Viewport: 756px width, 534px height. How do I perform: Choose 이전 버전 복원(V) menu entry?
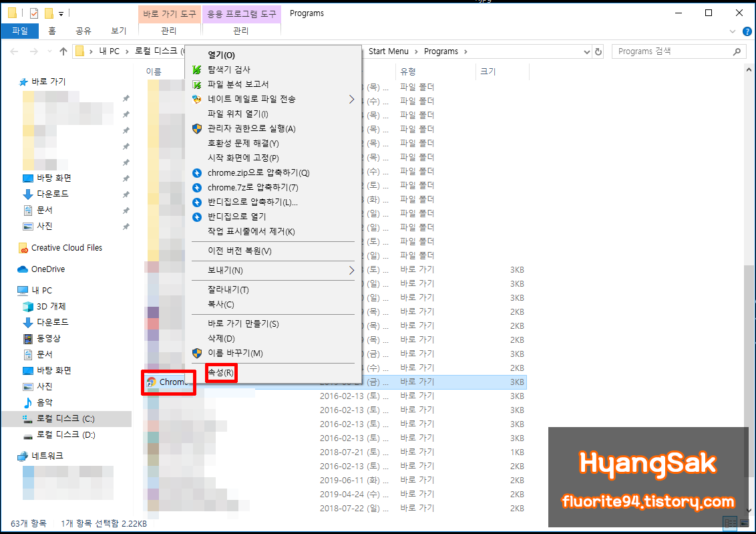click(x=240, y=251)
